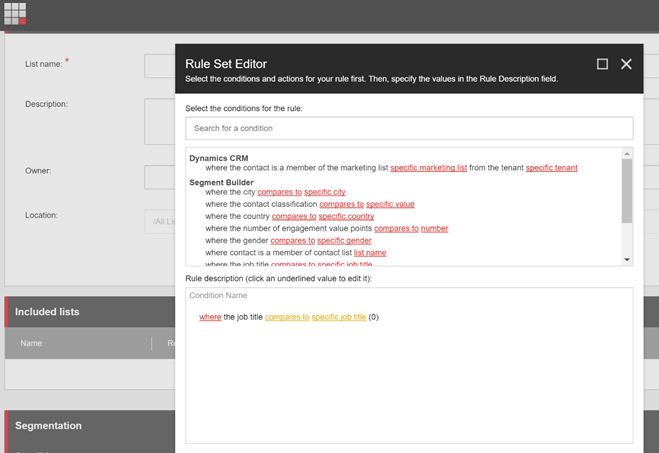Close the Rule Set Editor dialog
Viewport: 659px width, 453px height.
(626, 64)
